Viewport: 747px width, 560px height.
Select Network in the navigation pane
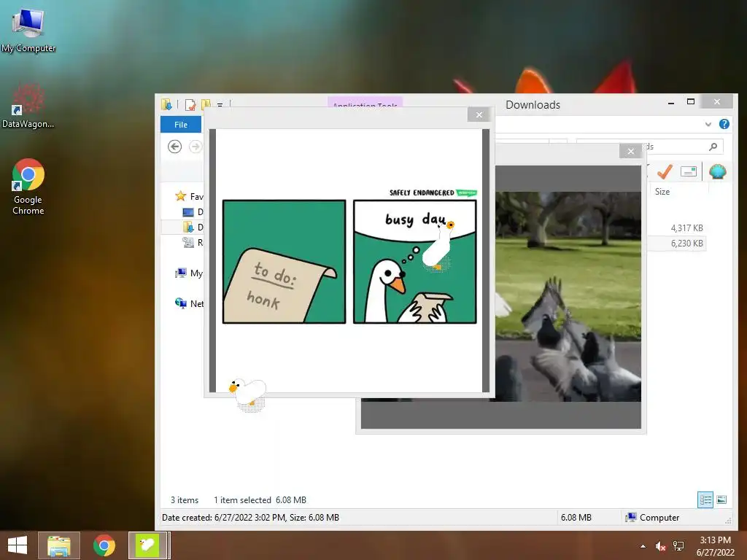189,303
